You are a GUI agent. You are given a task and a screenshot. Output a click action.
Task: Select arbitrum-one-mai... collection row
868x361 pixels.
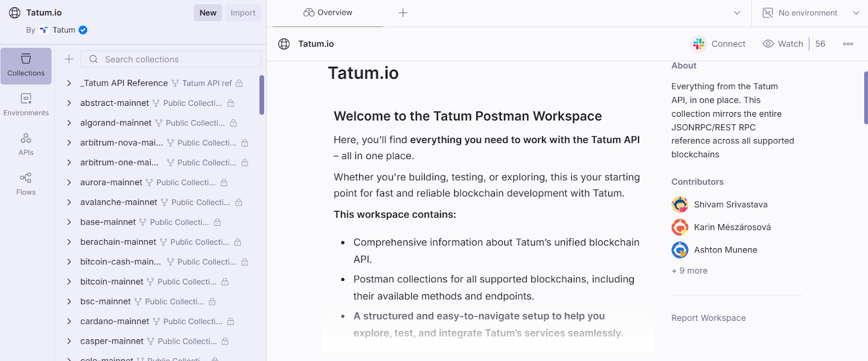(160, 163)
